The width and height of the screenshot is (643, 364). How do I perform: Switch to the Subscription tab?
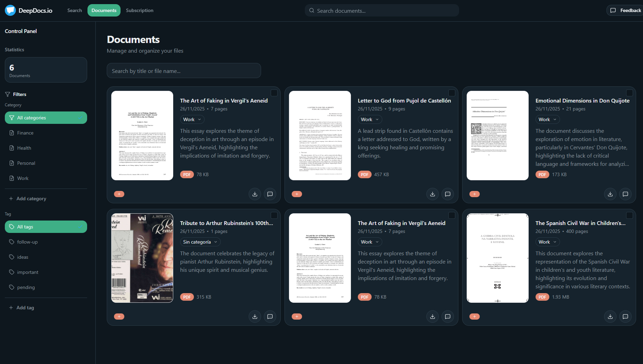tap(139, 10)
